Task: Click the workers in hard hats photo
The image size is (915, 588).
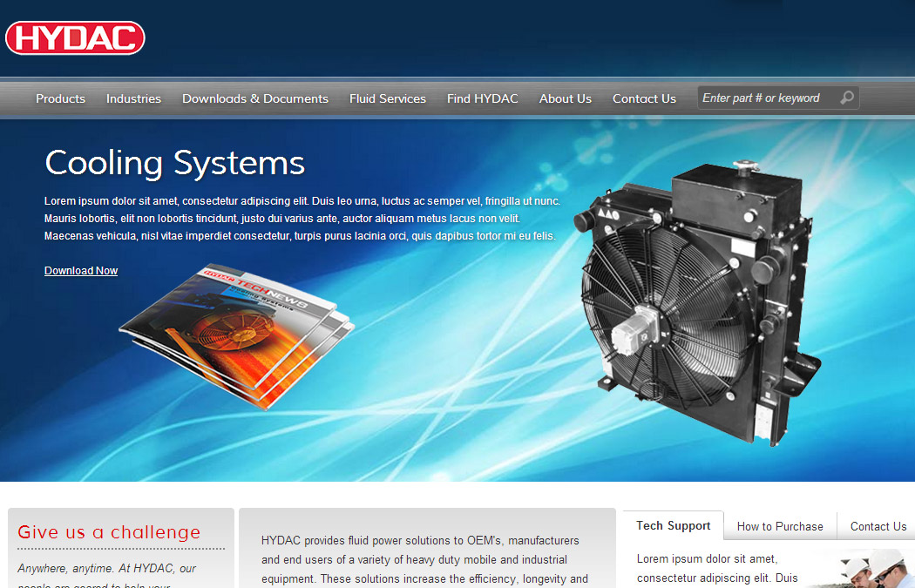Action: tap(867, 568)
